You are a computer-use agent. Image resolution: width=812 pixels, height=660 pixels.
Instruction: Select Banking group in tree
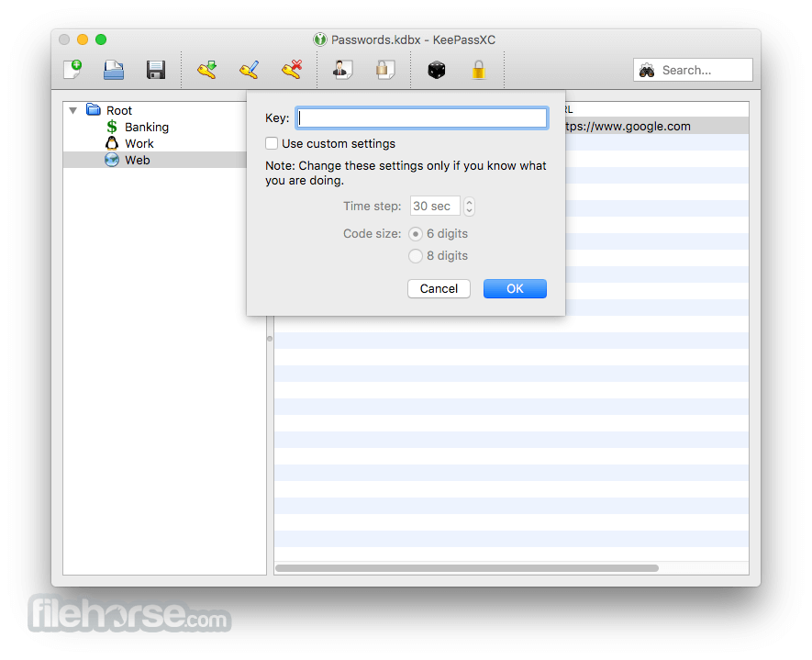point(147,127)
